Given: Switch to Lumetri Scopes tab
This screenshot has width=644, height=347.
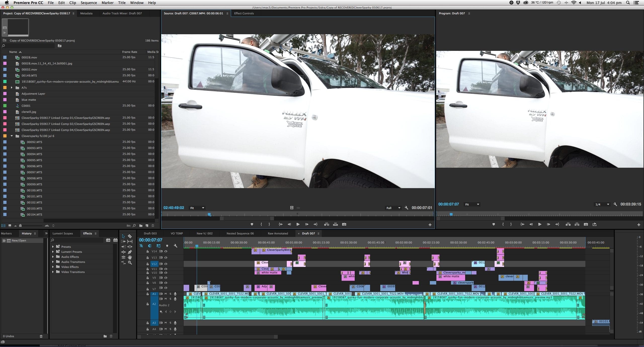Looking at the screenshot, I should coord(63,233).
